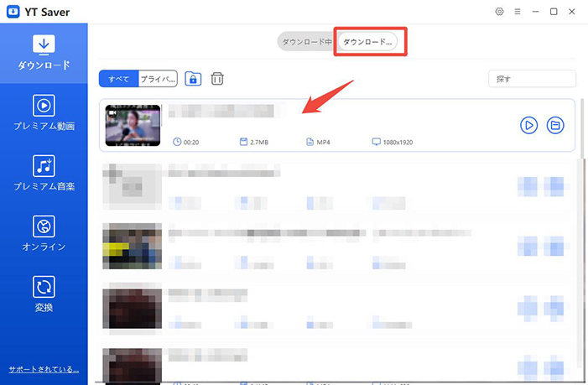Open the settings gear icon
Viewport: 588px width, 385px height.
click(499, 12)
